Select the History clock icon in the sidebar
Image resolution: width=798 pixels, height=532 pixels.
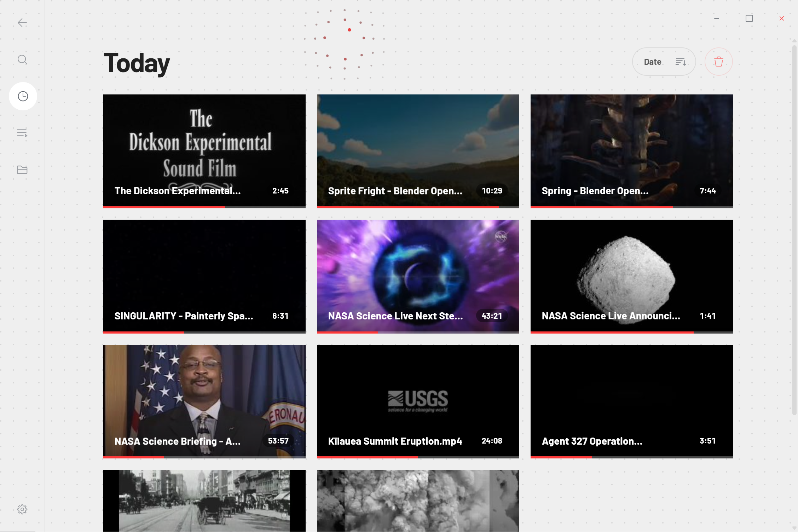23,96
